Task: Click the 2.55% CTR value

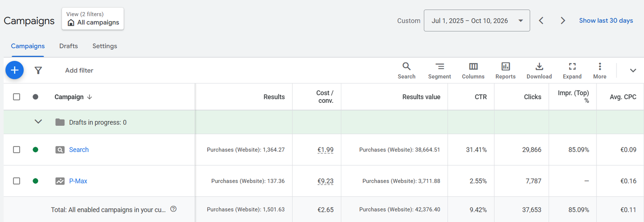Action: pyautogui.click(x=478, y=181)
